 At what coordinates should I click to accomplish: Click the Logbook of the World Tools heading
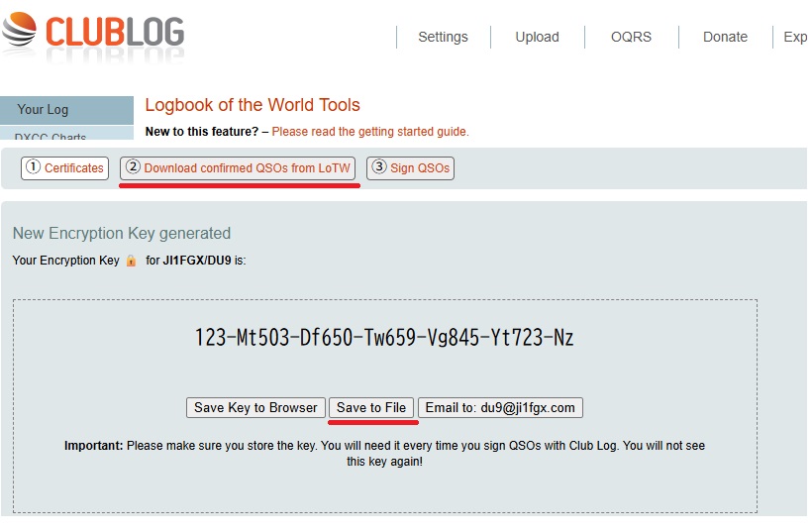tap(253, 105)
